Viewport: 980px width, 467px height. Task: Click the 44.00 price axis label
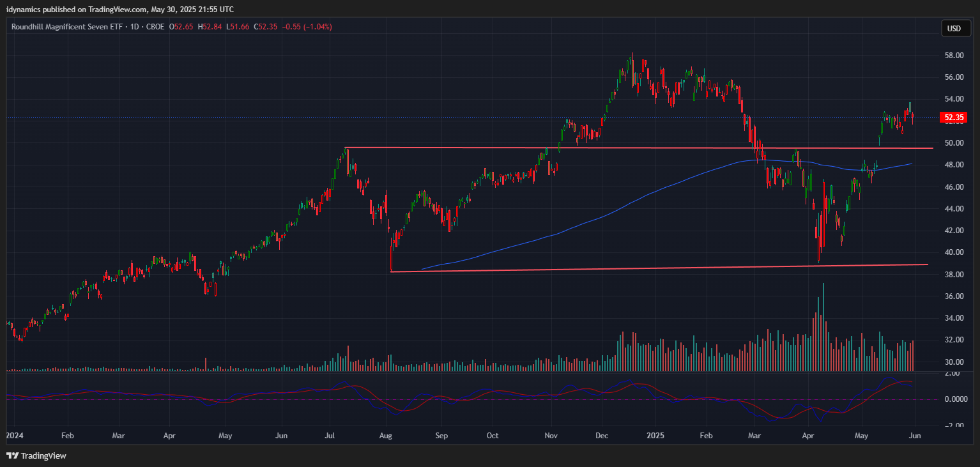tap(954, 209)
